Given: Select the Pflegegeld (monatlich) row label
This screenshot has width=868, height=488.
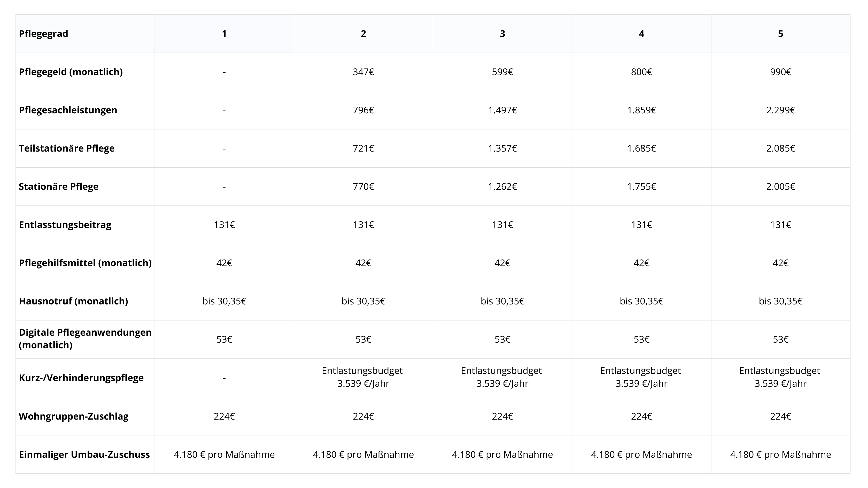Looking at the screenshot, I should pos(71,72).
